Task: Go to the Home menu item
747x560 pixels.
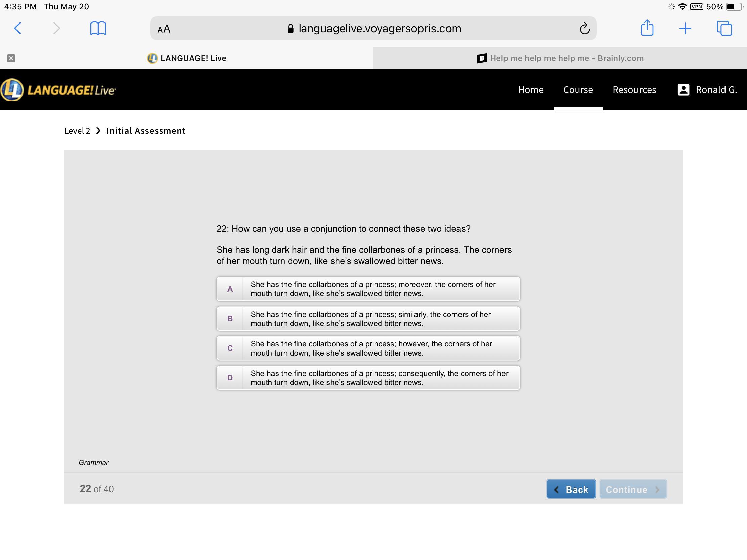Action: coord(531,90)
